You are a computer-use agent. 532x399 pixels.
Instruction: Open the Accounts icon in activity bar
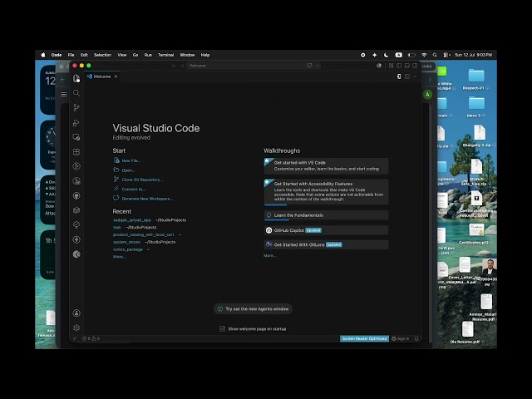click(x=76, y=313)
